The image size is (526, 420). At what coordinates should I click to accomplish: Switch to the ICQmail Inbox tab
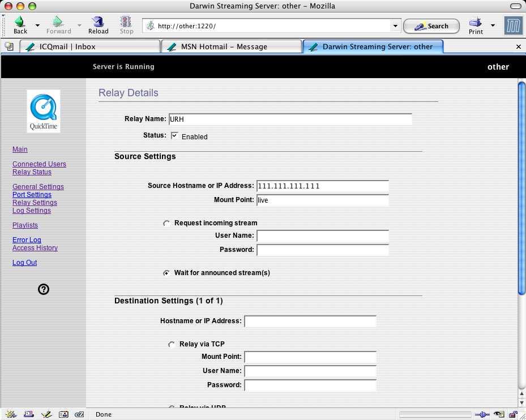click(89, 46)
